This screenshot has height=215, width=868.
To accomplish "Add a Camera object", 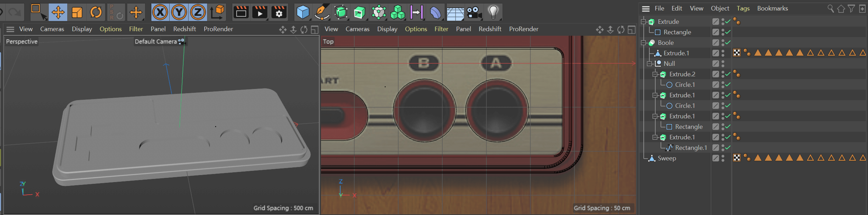I will coord(474,13).
